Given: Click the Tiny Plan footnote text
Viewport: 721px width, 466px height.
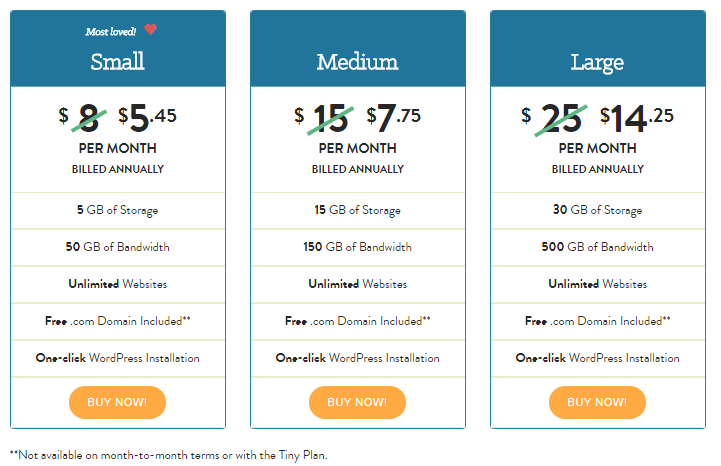Looking at the screenshot, I should 168,455.
